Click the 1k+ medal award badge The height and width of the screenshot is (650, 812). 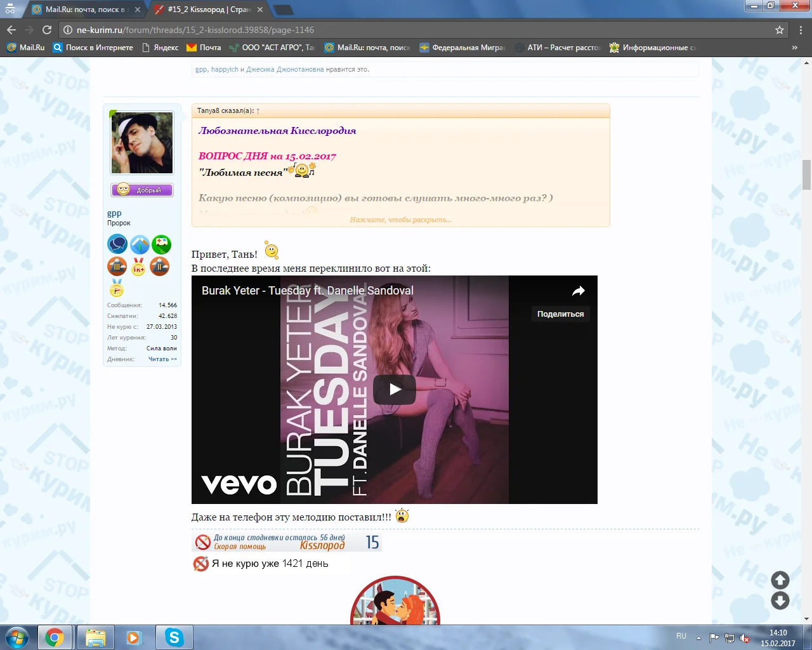coord(138,267)
